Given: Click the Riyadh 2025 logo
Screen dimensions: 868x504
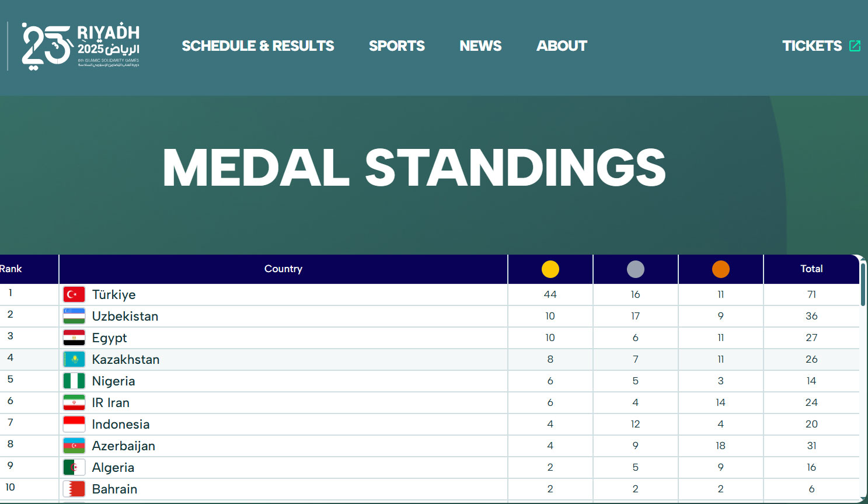Looking at the screenshot, I should tap(81, 46).
